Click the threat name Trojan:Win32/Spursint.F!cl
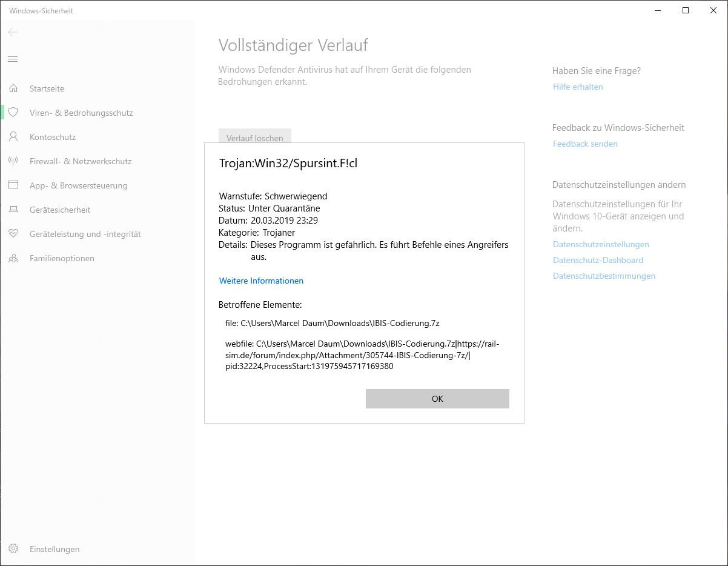The height and width of the screenshot is (566, 728). tap(288, 163)
